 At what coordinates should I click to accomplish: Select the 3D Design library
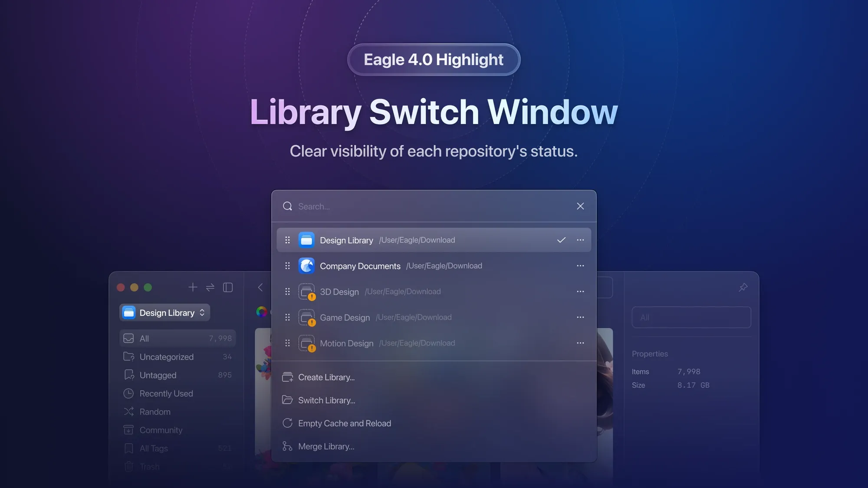[x=434, y=291]
